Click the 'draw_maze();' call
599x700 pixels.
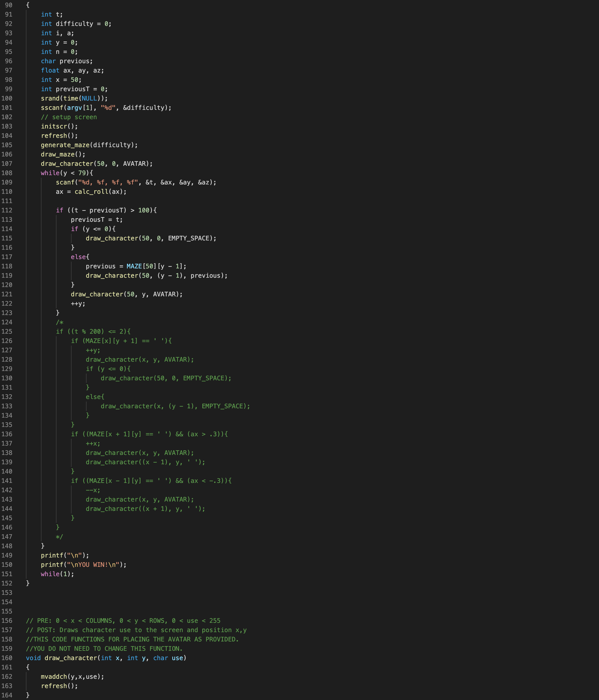tap(63, 154)
